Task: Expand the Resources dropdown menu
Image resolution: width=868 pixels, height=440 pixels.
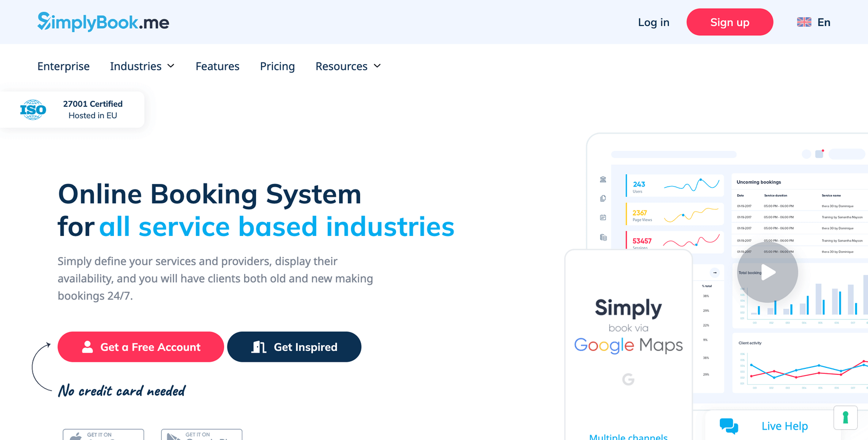Action: (348, 66)
